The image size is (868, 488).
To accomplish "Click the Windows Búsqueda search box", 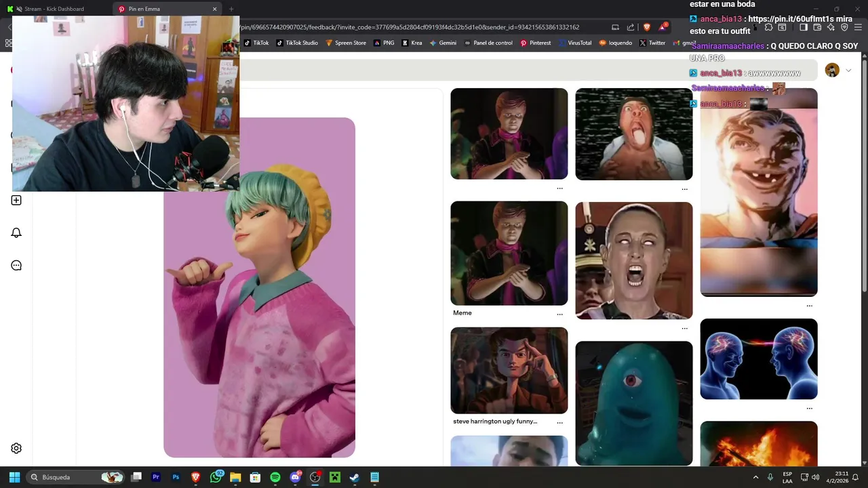I will pos(75,477).
